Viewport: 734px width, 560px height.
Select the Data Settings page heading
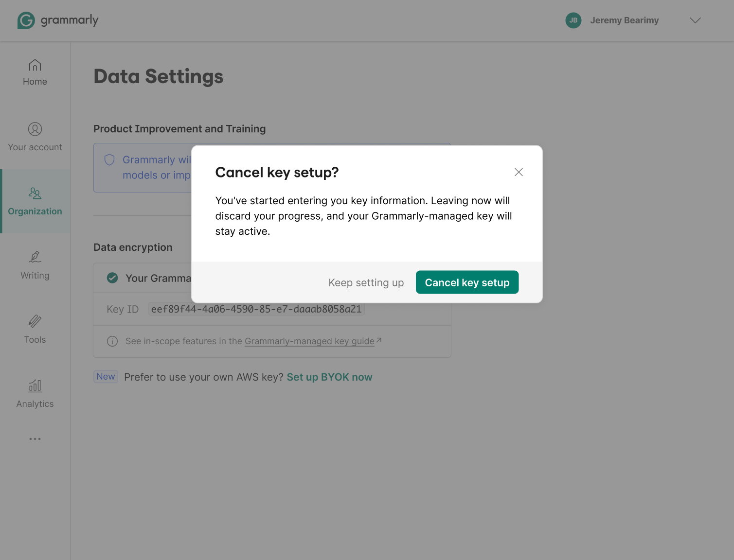pyautogui.click(x=158, y=76)
